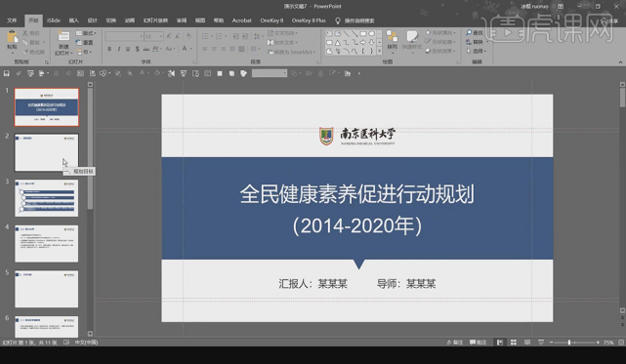Click the Fit slide to window icon
Screen dimensions: 626x364
point(621,343)
